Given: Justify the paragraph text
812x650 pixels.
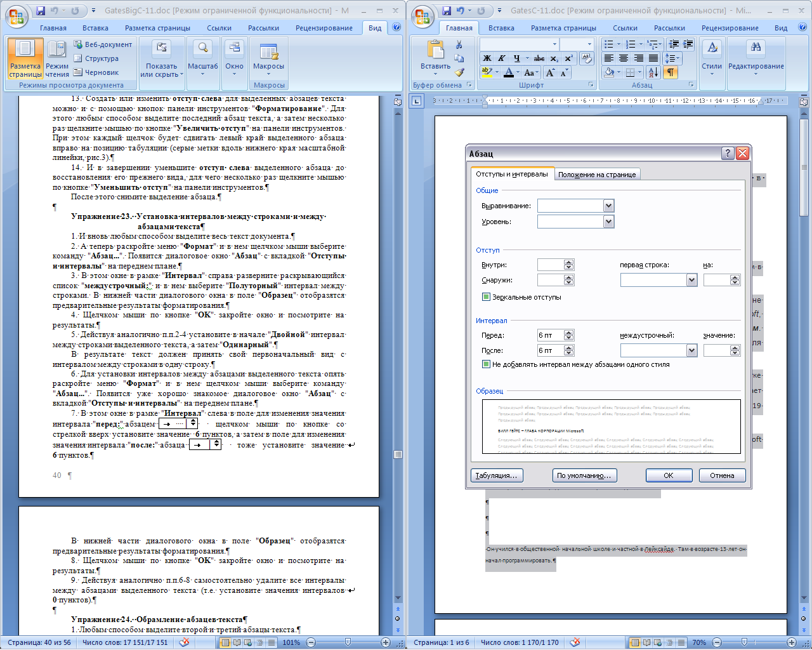Looking at the screenshot, I should pyautogui.click(x=653, y=58).
